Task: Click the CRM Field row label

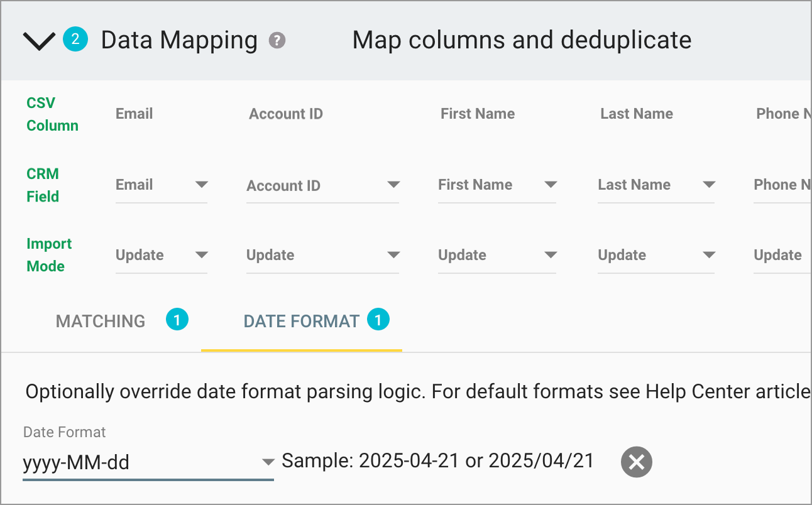Action: (x=43, y=185)
